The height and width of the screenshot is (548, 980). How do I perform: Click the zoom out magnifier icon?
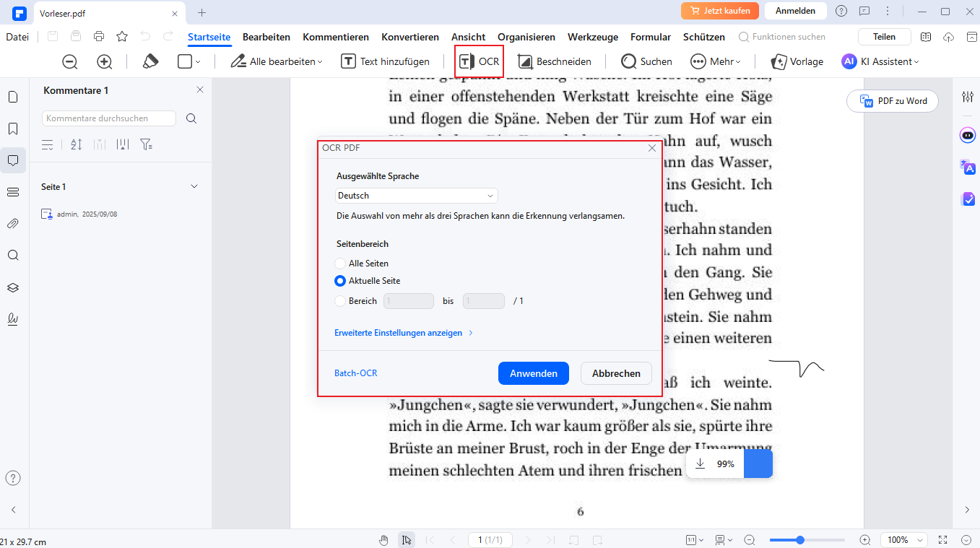[70, 61]
